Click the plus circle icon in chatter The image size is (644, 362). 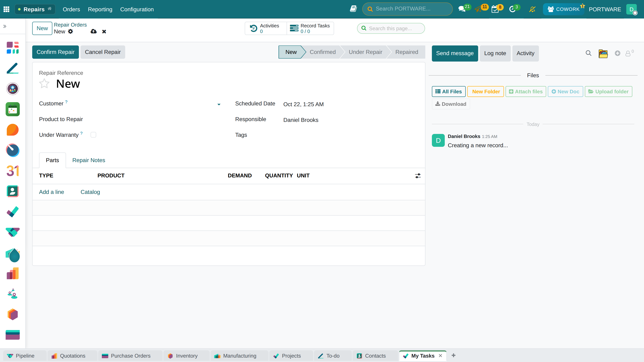point(617,53)
